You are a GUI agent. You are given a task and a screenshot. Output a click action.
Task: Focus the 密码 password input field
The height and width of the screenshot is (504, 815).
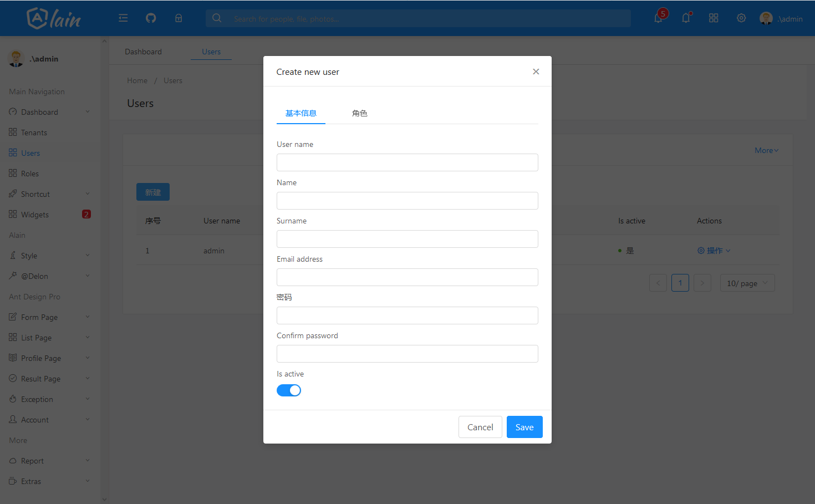coord(407,315)
